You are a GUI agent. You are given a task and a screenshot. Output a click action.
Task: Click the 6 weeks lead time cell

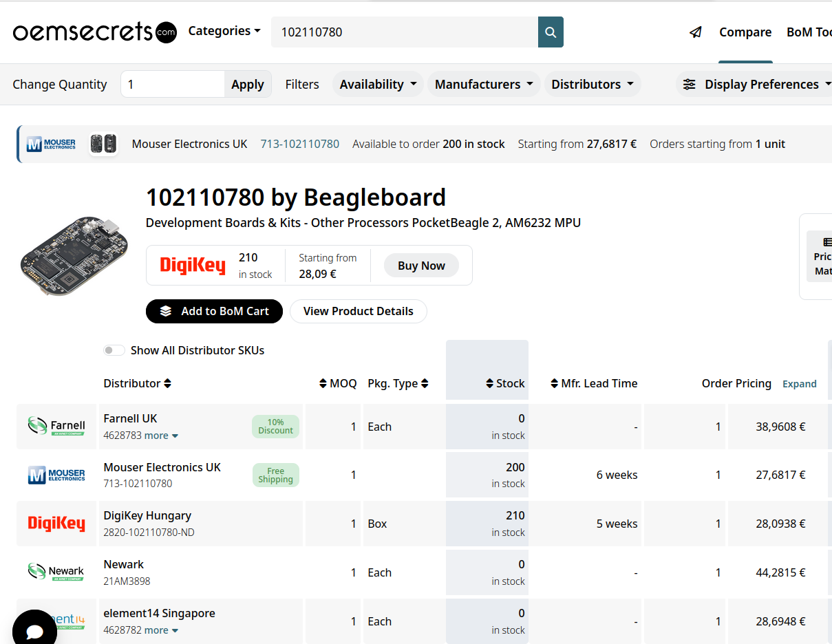617,475
